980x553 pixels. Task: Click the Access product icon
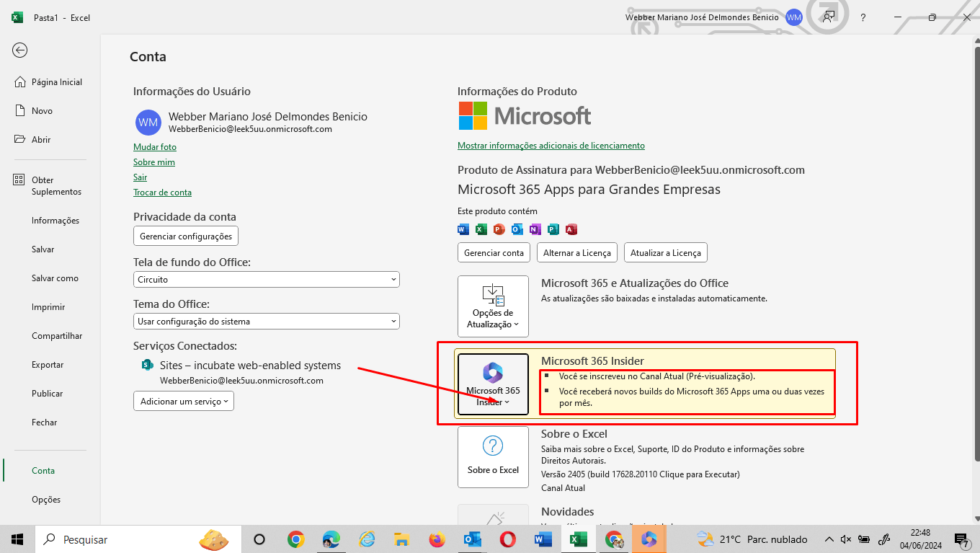coord(571,229)
